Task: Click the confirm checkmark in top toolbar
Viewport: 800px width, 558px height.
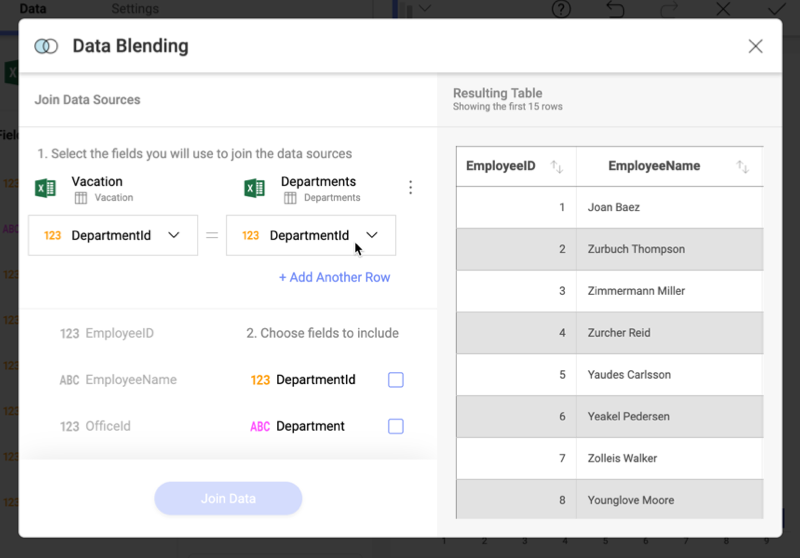Action: point(776,9)
